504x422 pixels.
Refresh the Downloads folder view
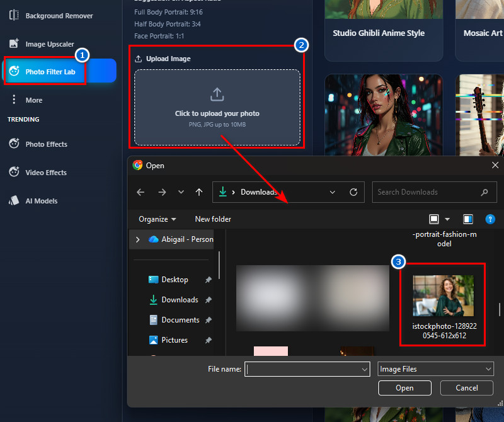coord(353,192)
